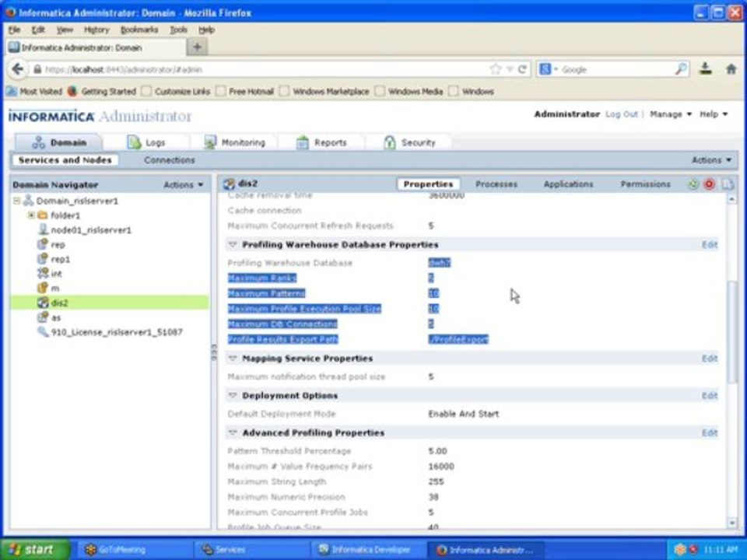Switch to the Logs tab
Screen dimensions: 747x560
click(146, 142)
